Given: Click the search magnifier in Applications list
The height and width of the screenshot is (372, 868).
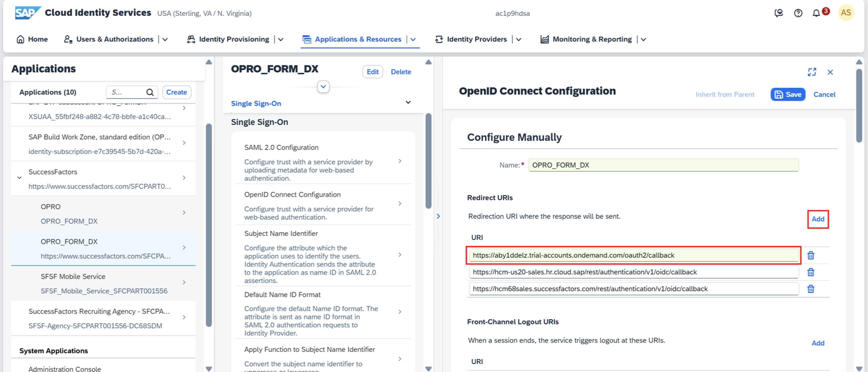Looking at the screenshot, I should [x=150, y=92].
